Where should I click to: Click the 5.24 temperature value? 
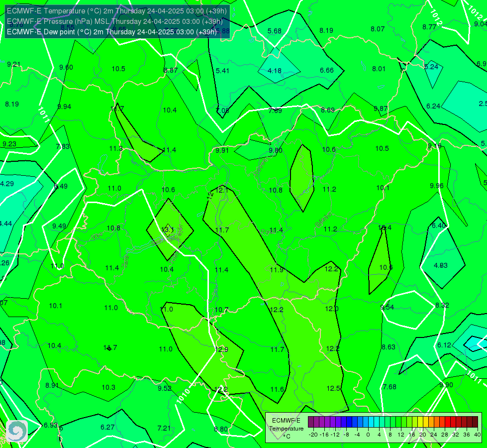[x=431, y=67]
